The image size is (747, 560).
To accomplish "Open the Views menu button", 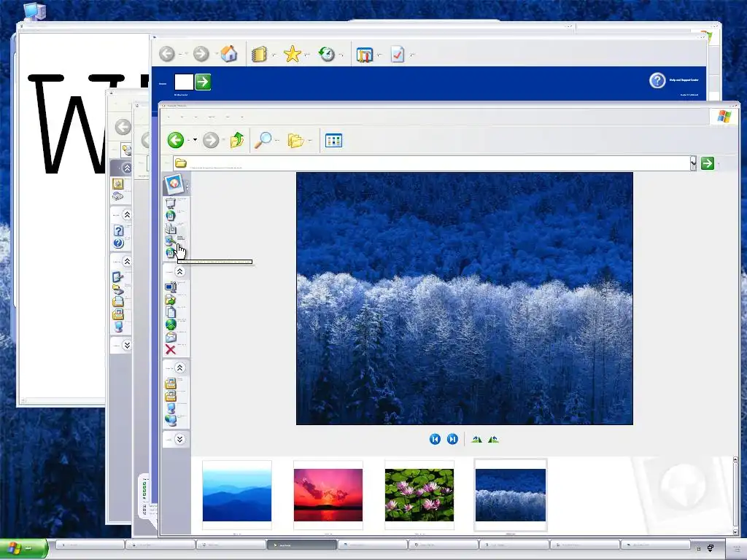I will click(333, 141).
